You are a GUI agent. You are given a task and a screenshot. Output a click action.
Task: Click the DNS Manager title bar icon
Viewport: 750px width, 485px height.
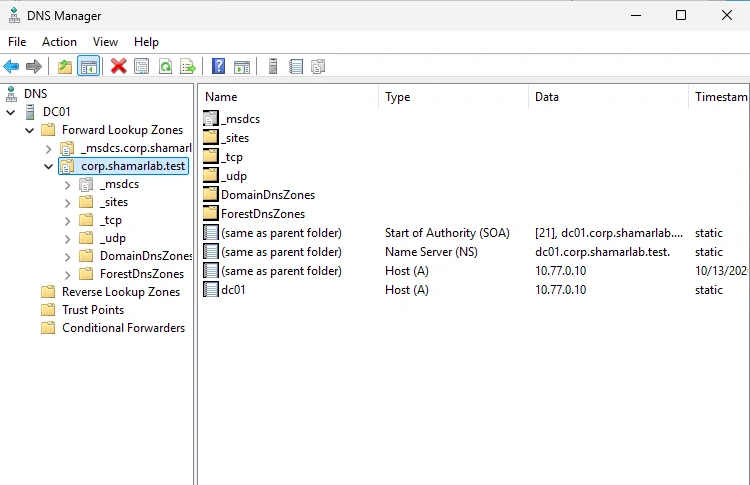click(x=14, y=15)
